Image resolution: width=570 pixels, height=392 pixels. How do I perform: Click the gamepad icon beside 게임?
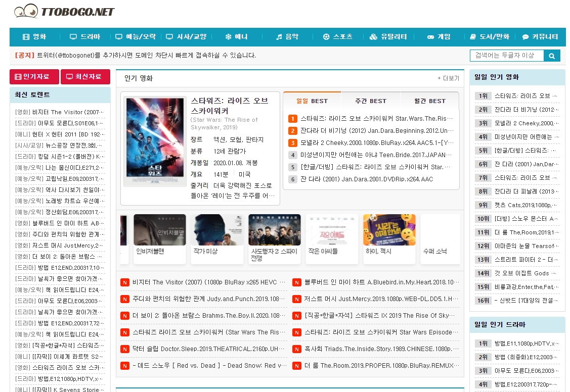coord(430,37)
